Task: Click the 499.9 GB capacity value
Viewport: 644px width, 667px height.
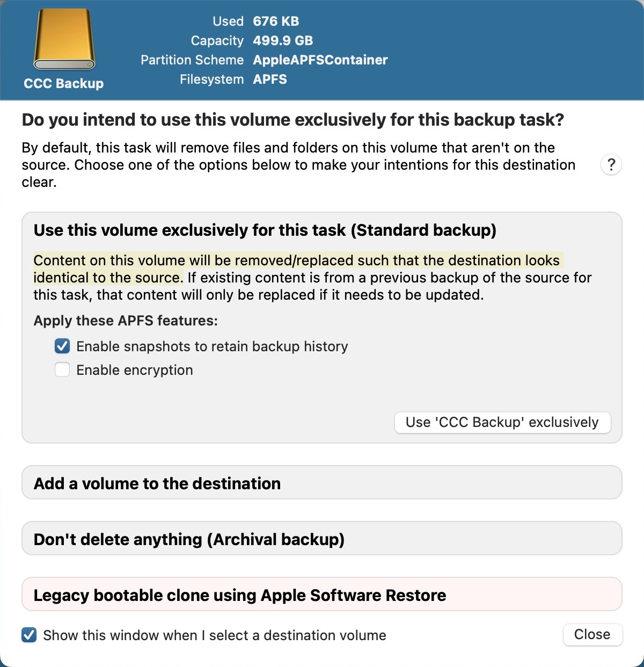Action: tap(284, 40)
